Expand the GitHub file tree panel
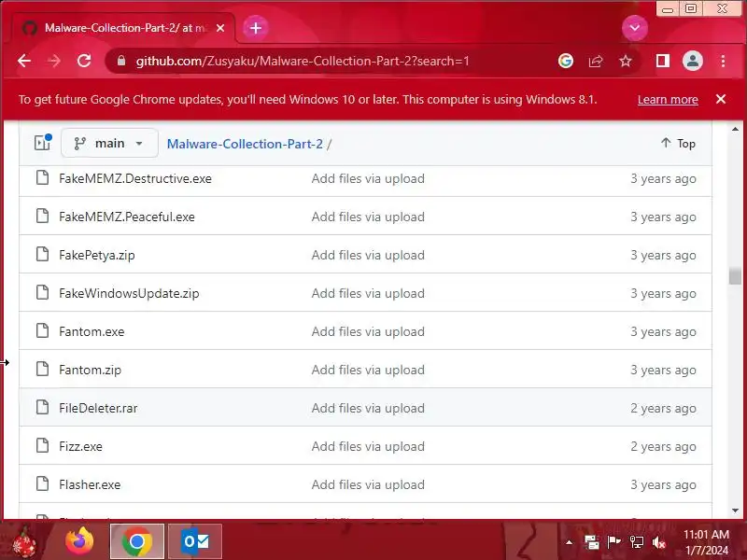 [43, 143]
